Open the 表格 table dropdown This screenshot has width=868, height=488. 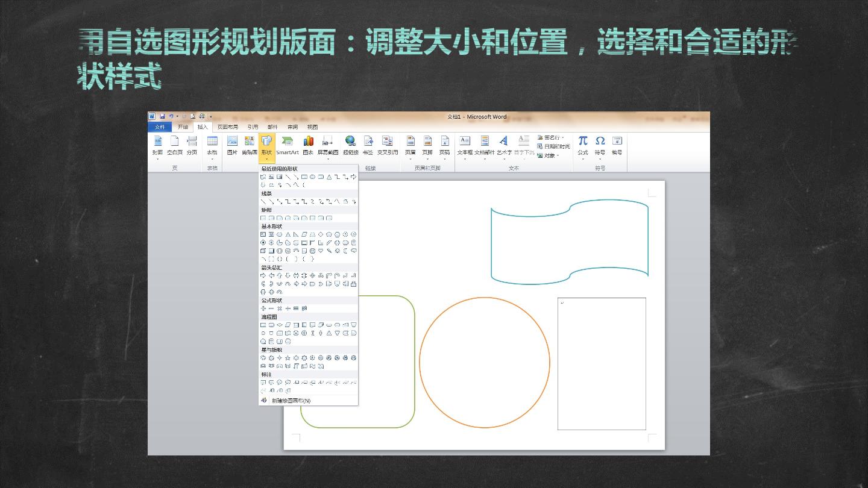tap(212, 147)
